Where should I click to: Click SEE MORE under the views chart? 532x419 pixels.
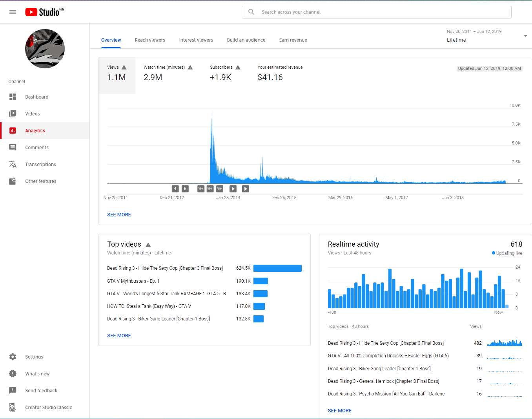click(119, 215)
